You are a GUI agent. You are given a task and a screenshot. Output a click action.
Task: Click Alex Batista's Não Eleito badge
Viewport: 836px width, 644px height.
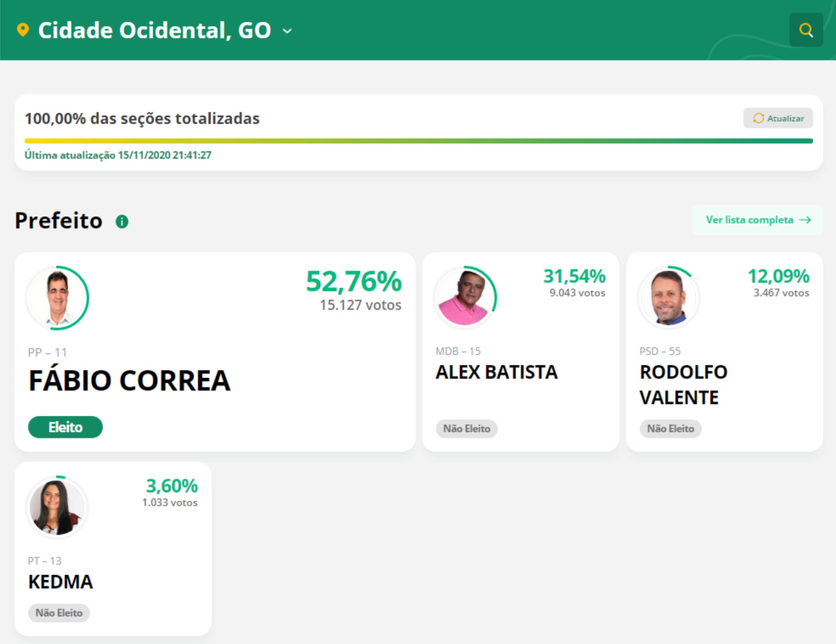click(467, 429)
